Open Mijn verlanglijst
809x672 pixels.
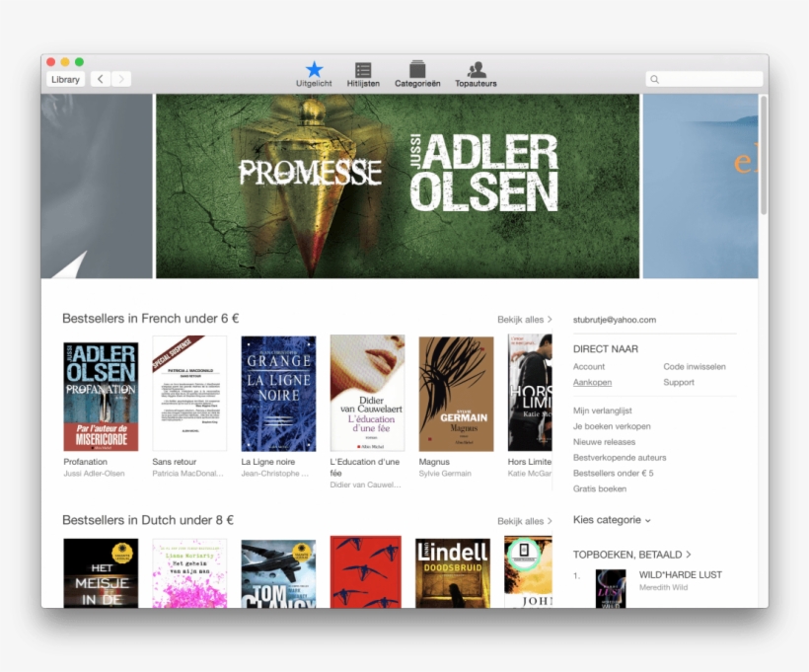pos(602,411)
